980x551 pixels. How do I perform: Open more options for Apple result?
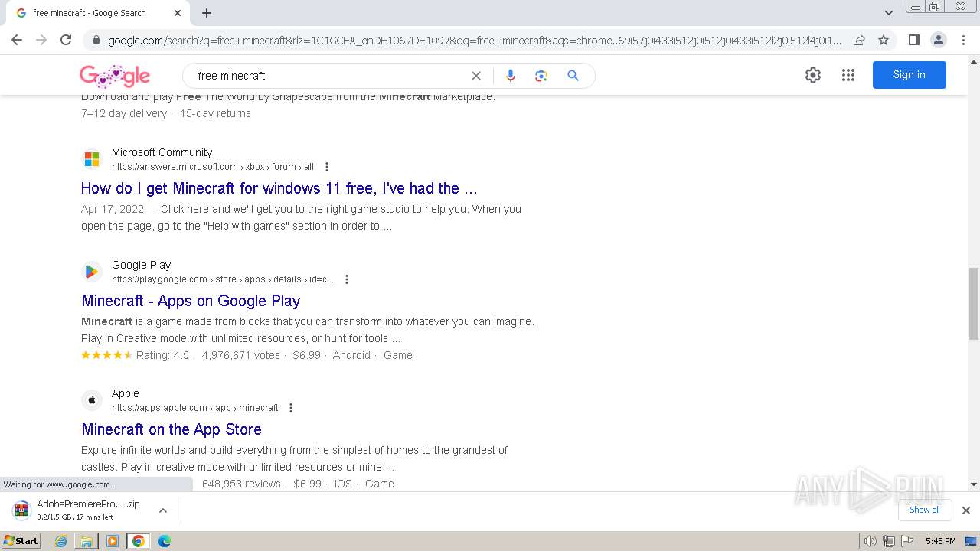(x=291, y=408)
